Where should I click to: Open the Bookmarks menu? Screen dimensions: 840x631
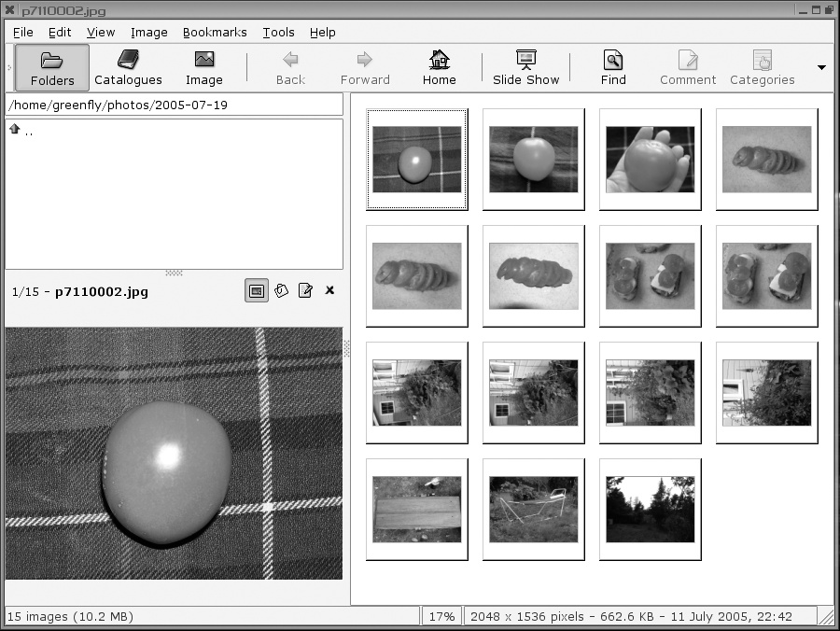(216, 32)
